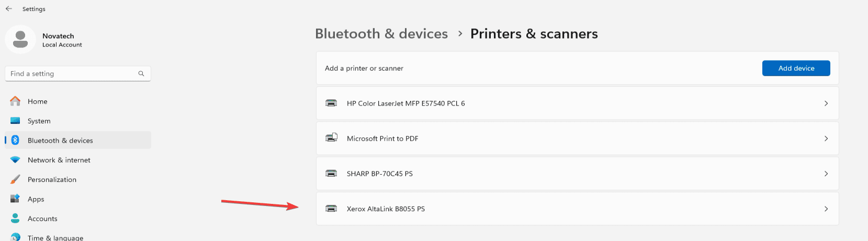Expand HP Color LaserJet MFP E57540 chevron
868x241 pixels.
coord(826,104)
